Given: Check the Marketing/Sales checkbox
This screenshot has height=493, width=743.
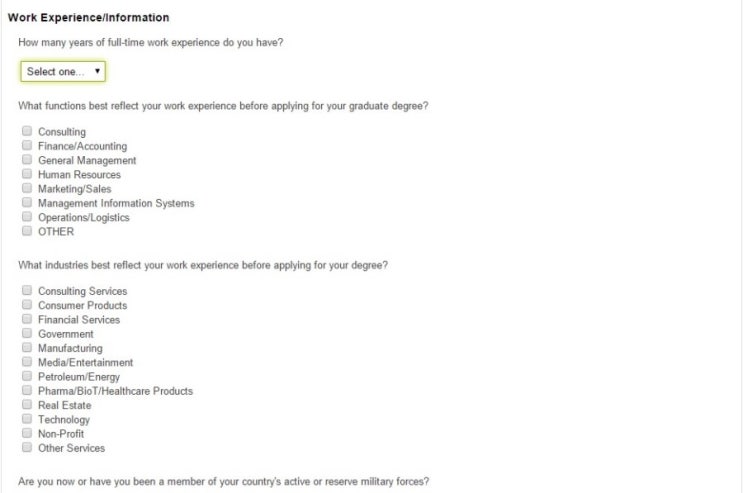Looking at the screenshot, I should (27, 188).
